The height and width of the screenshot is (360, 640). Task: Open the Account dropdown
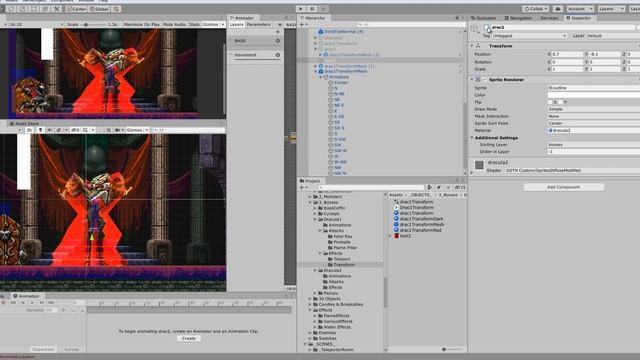[x=580, y=9]
